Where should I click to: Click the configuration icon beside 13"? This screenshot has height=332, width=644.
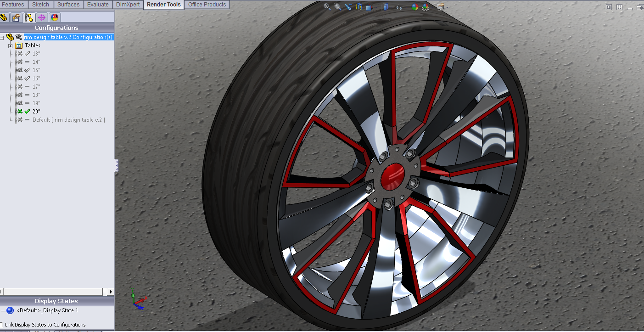click(19, 53)
